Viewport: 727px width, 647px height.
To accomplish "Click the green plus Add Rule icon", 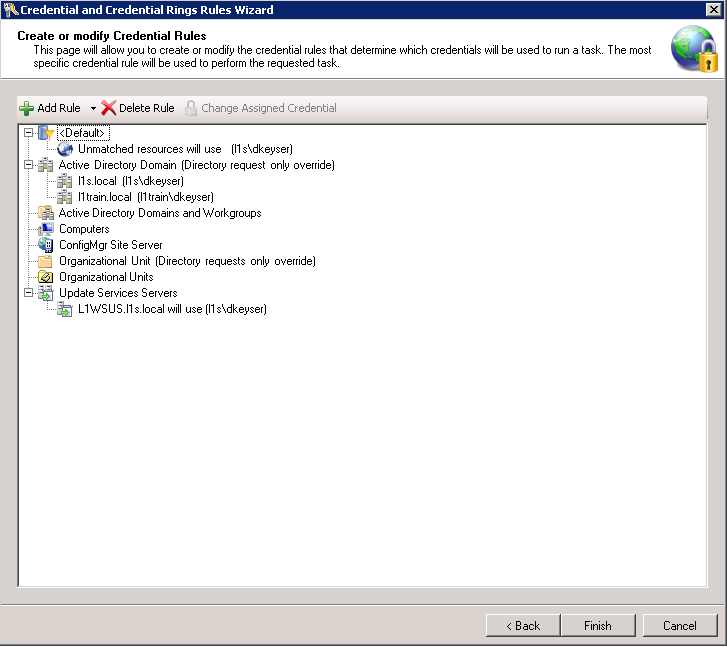I will [26, 108].
